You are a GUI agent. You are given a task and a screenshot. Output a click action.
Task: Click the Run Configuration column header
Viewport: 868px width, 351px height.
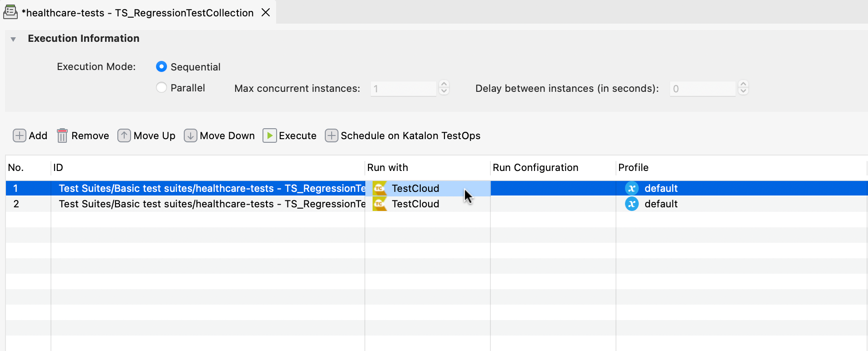(535, 168)
